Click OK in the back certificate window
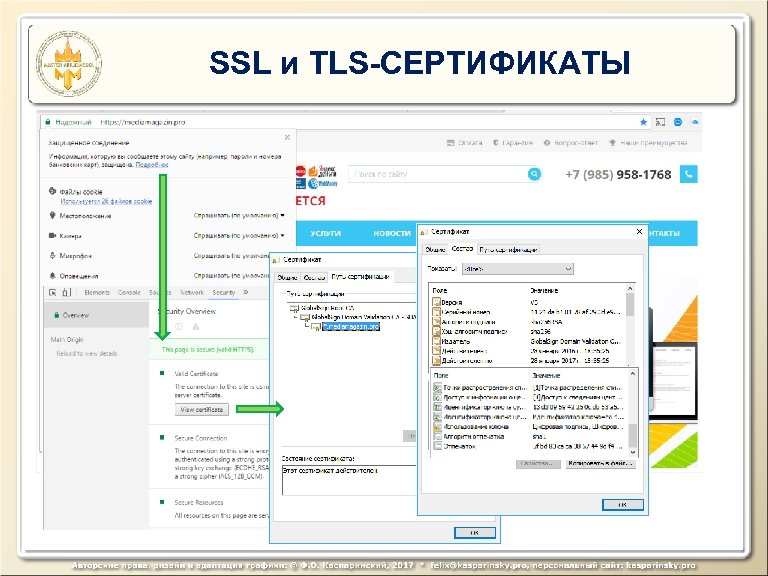 click(x=475, y=533)
